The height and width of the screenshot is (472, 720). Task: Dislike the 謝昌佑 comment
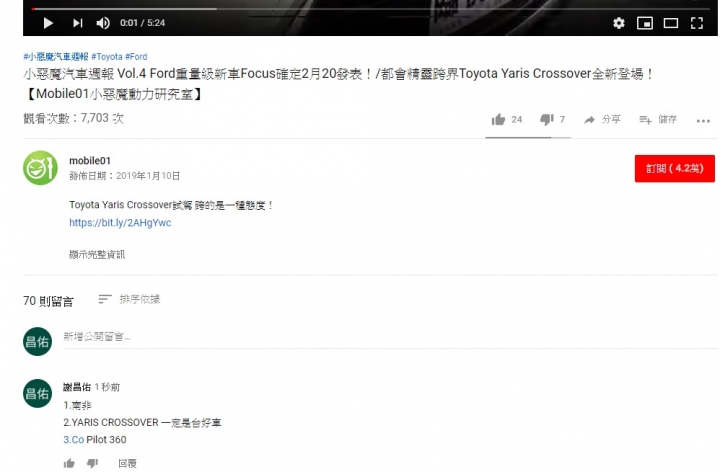click(92, 463)
